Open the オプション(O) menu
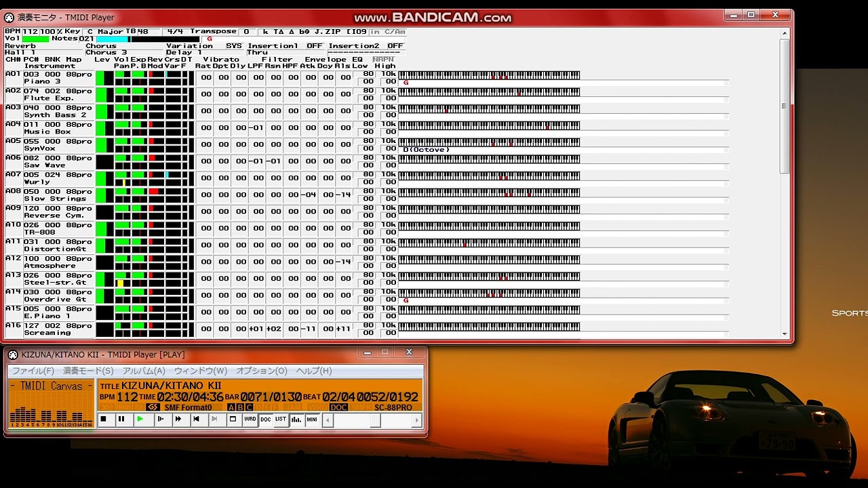The image size is (868, 488). coord(262,371)
